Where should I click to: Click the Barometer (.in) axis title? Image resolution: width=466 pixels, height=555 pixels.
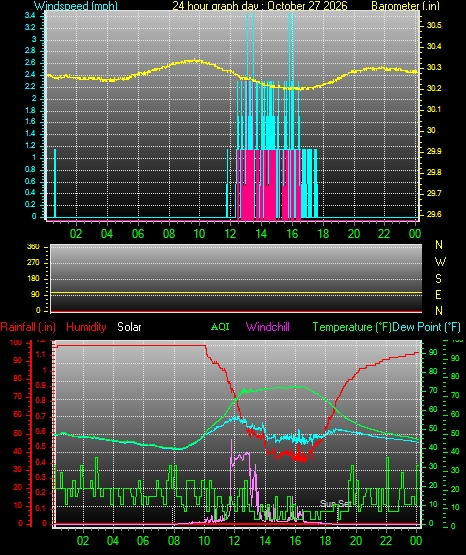tap(405, 6)
